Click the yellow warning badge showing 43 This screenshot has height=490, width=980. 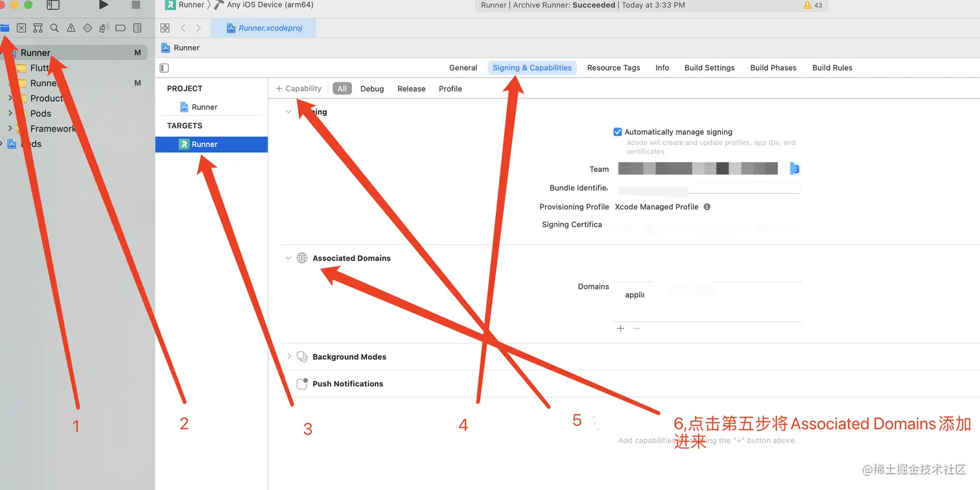coord(813,5)
